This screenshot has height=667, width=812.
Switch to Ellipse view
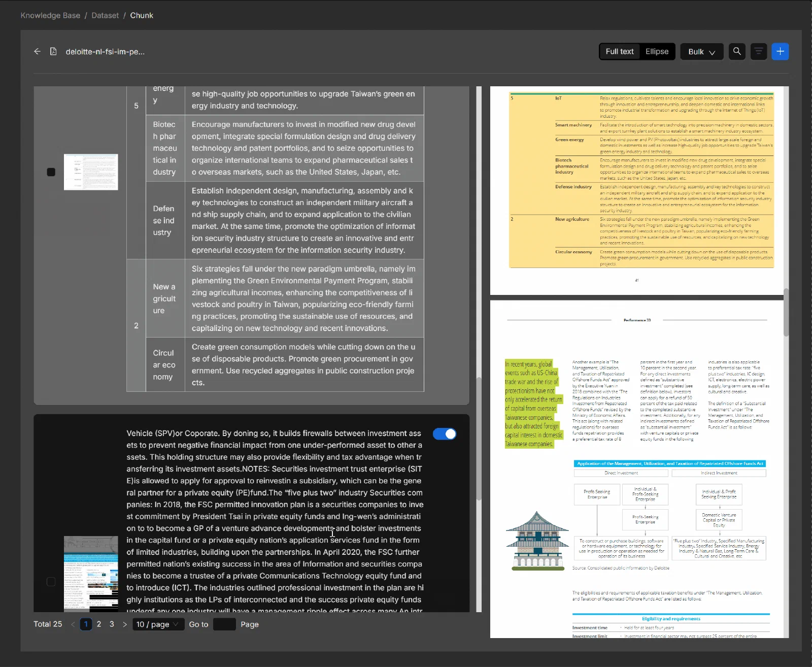657,51
